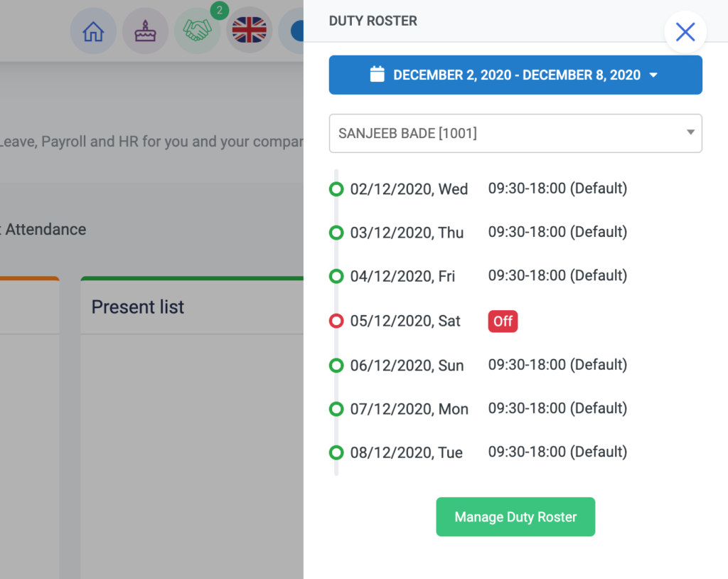Click the 04/12/2020 Fri shift time
The image size is (728, 579).
click(x=557, y=276)
